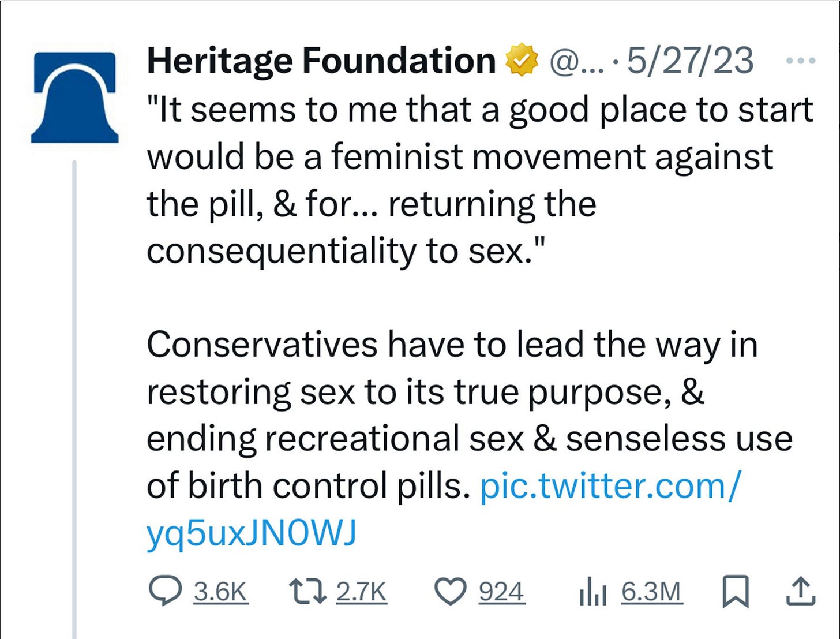
Task: Open Heritage Foundation's bell logo avatar
Action: click(x=75, y=92)
